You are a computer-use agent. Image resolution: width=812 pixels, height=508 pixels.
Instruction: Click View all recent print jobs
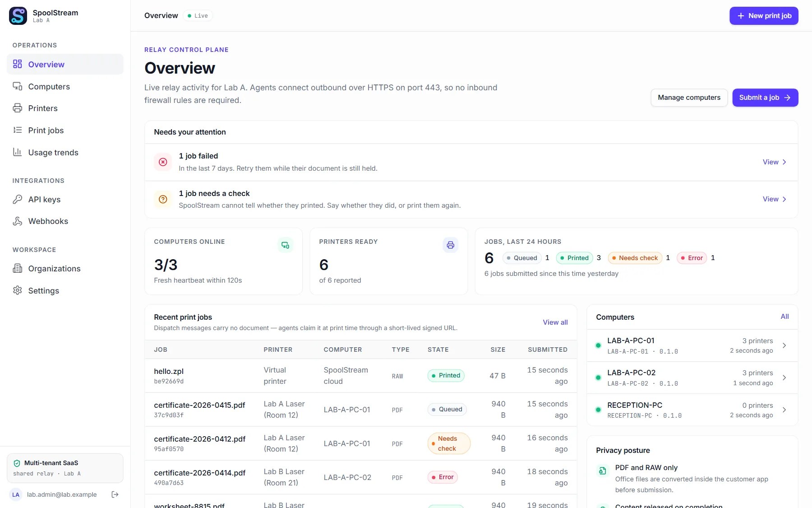click(x=555, y=322)
